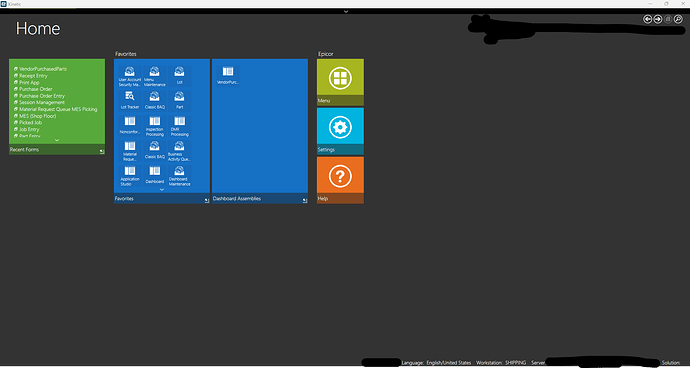
Task: Launch the Application Studio favorite
Action: click(130, 175)
